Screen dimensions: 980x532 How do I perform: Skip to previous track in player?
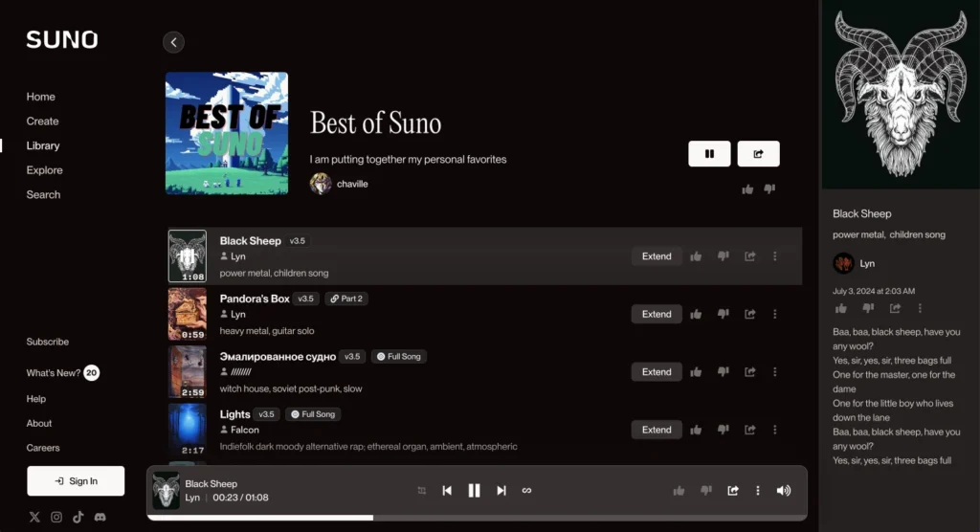click(x=447, y=491)
